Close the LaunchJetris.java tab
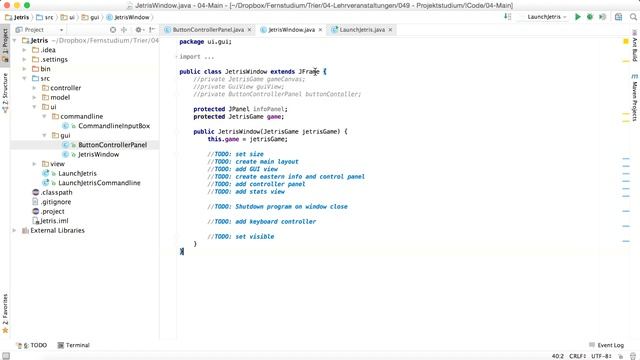 coord(390,30)
